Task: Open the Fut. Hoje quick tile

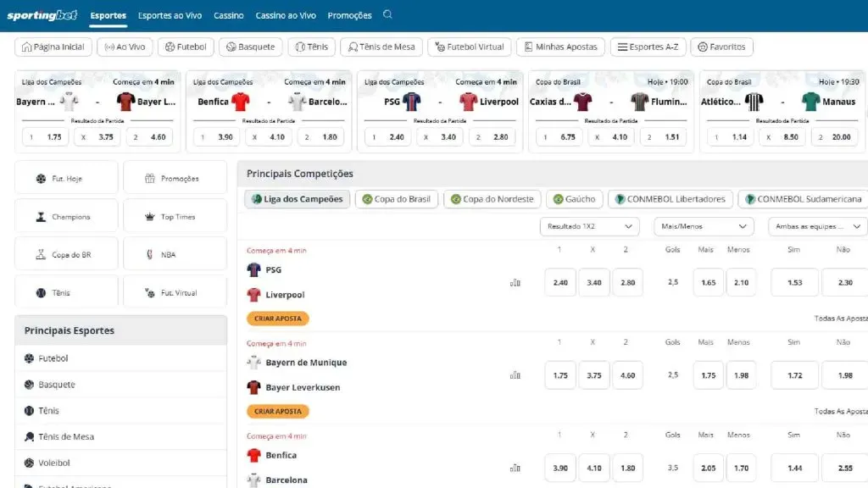Action: [66, 178]
